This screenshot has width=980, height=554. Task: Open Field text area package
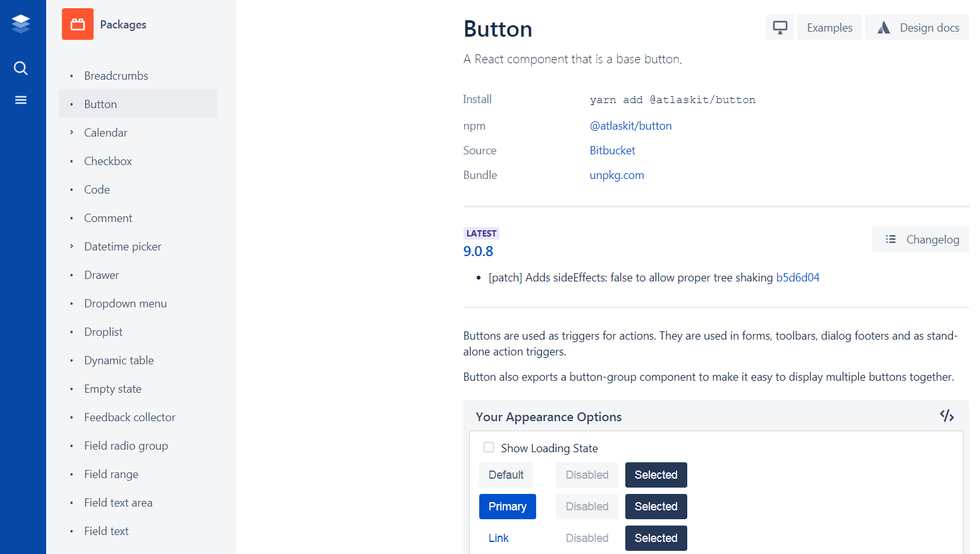[138, 503]
